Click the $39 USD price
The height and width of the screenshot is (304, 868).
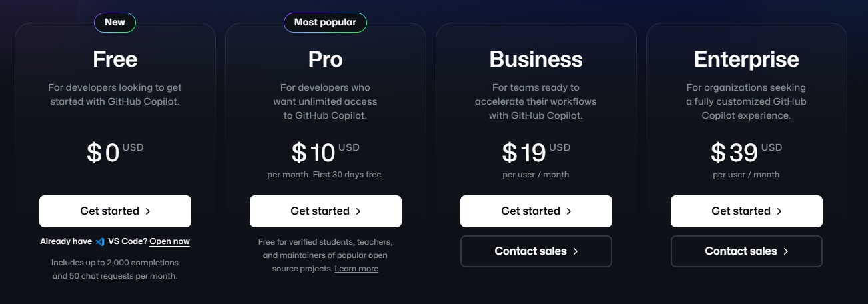747,153
